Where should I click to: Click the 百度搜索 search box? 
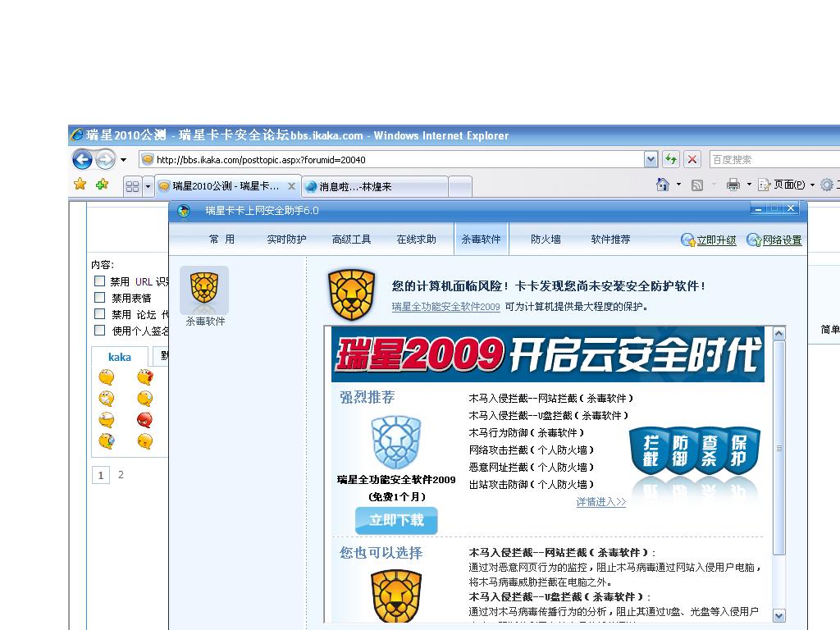(774, 160)
